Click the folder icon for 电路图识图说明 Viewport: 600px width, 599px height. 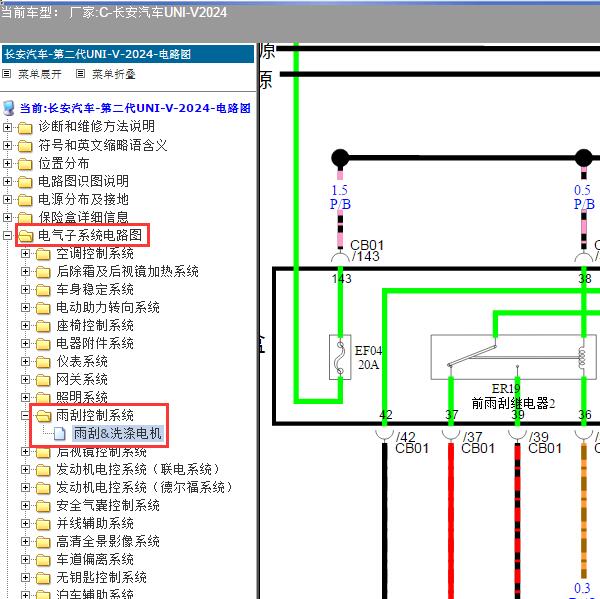pyautogui.click(x=25, y=182)
